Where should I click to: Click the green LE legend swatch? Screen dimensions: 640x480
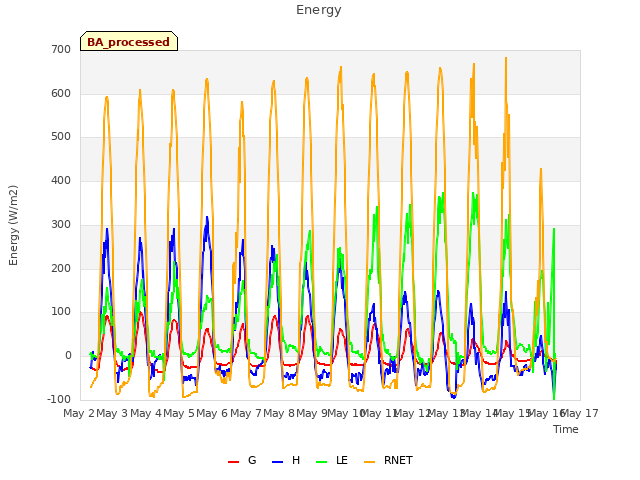pyautogui.click(x=322, y=462)
